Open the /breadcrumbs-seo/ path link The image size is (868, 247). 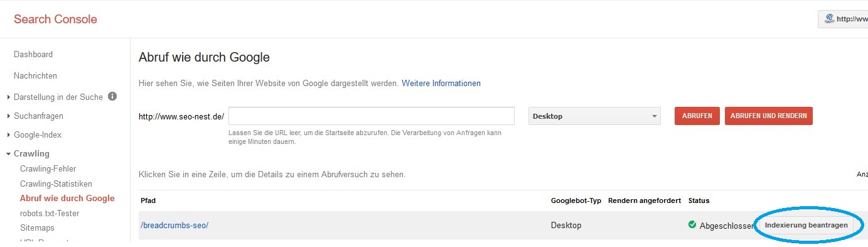(174, 225)
